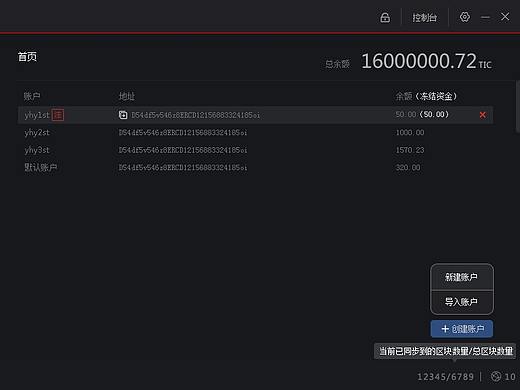The height and width of the screenshot is (390, 520).
Task: Click the 默认账户 row address
Action: coord(183,167)
